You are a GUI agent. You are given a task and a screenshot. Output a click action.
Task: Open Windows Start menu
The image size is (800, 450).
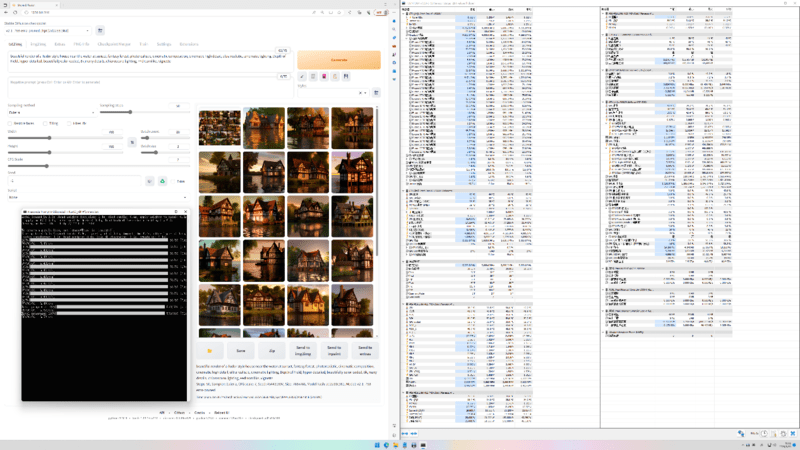(377, 445)
